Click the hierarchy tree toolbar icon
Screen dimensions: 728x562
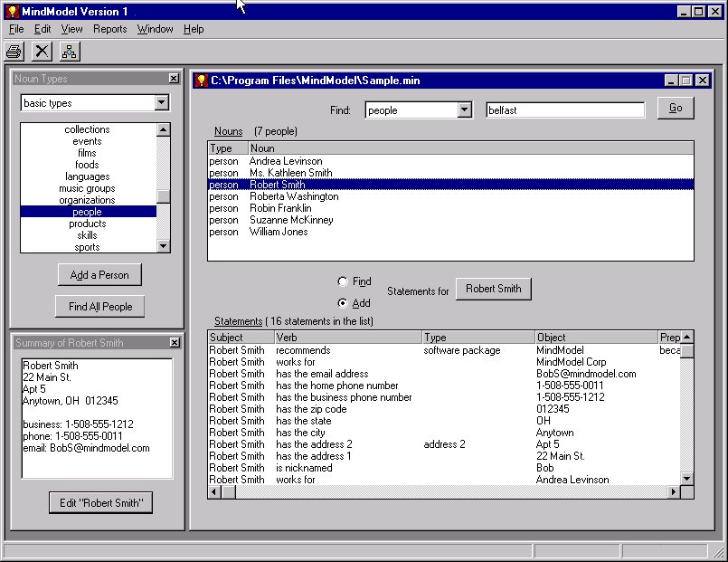[70, 52]
